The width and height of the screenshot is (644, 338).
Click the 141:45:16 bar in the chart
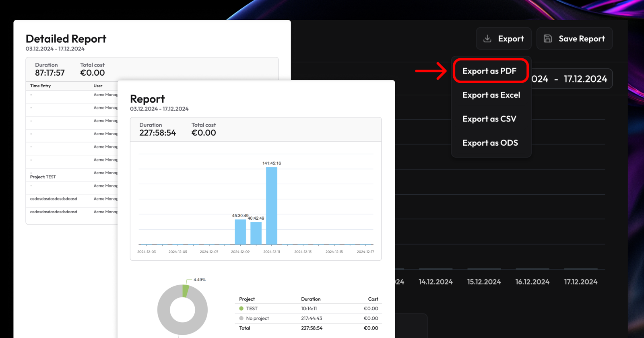[x=272, y=206]
